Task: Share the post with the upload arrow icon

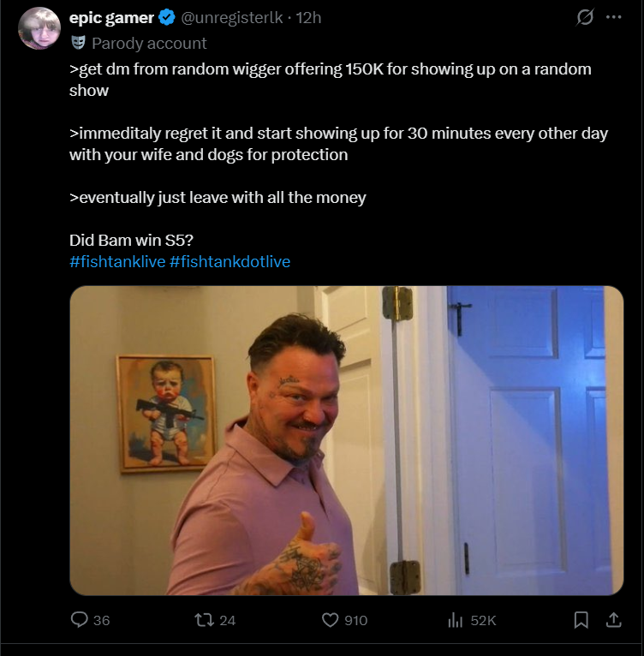Action: pos(613,619)
